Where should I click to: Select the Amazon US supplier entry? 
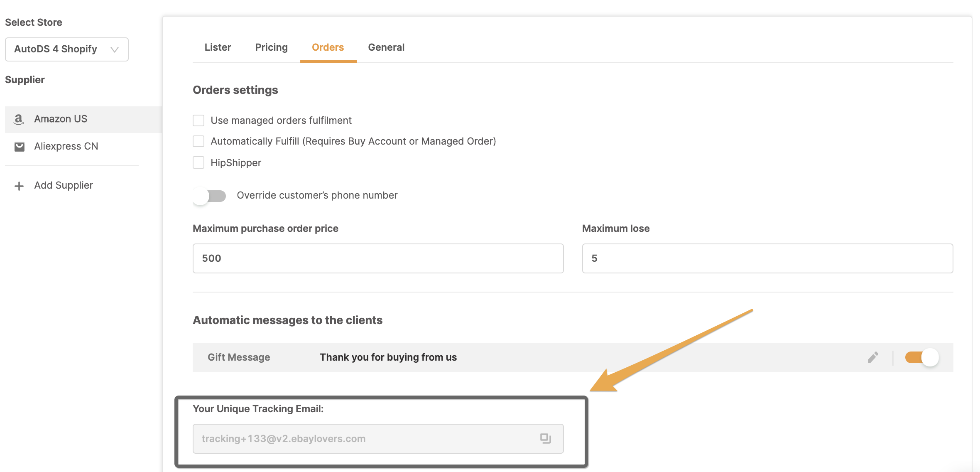pyautogui.click(x=60, y=119)
